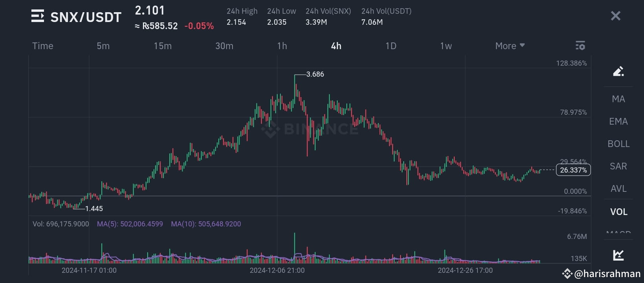Screen dimensions: 644x283
Task: Toggle the AVL indicator on
Action: click(x=618, y=188)
